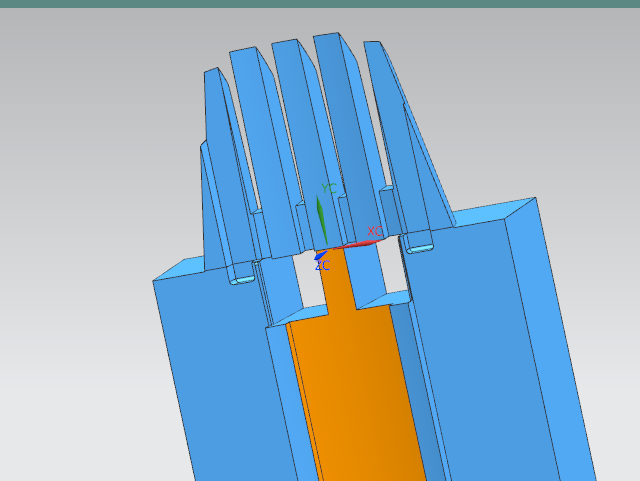Select the blue ZC axis arrow
Viewport: 640px width, 481px height.
[x=320, y=256]
